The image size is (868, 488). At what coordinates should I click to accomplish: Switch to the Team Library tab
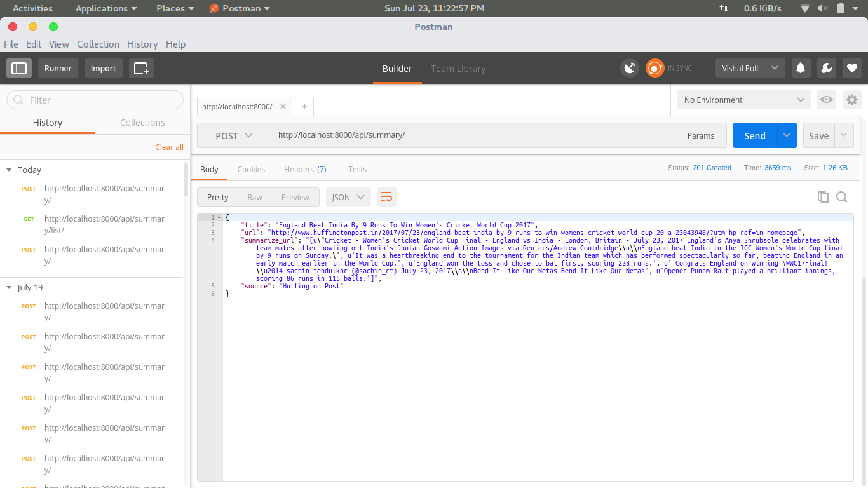pos(458,69)
